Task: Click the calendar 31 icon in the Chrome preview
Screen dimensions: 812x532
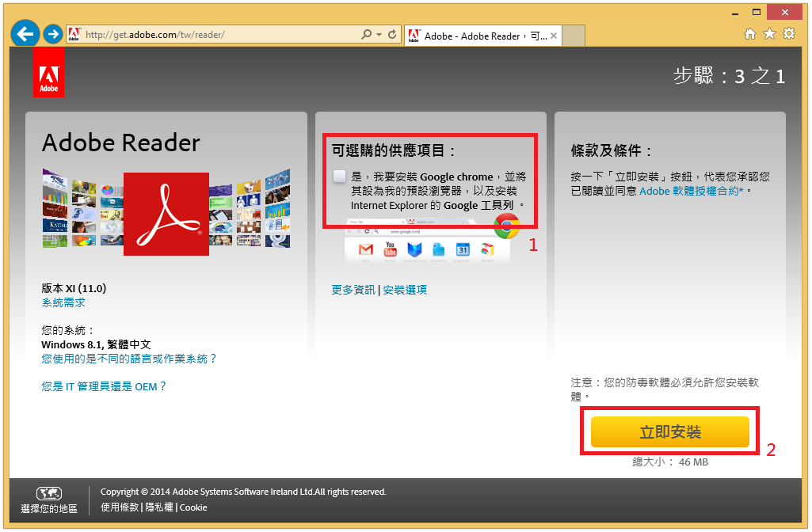Action: pyautogui.click(x=463, y=249)
